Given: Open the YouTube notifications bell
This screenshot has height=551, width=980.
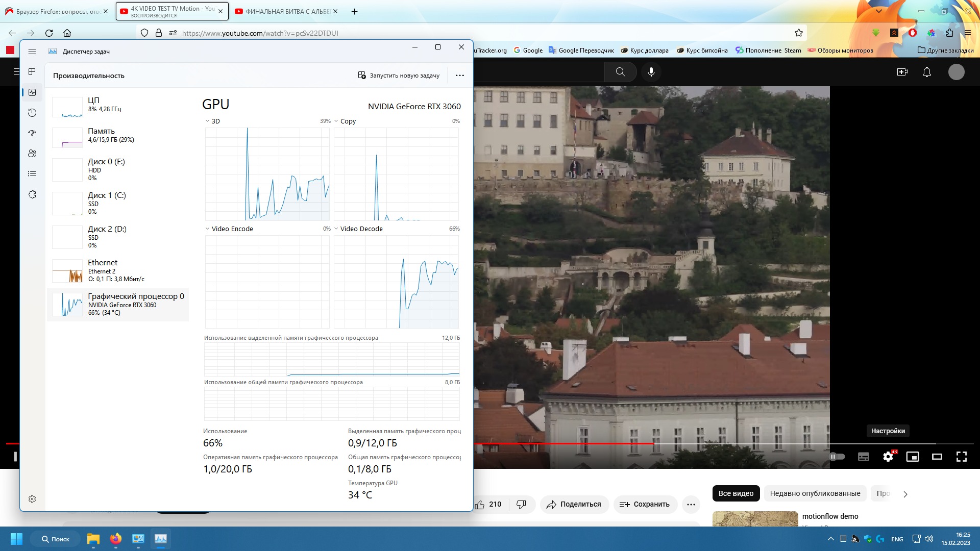Looking at the screenshot, I should pyautogui.click(x=926, y=72).
